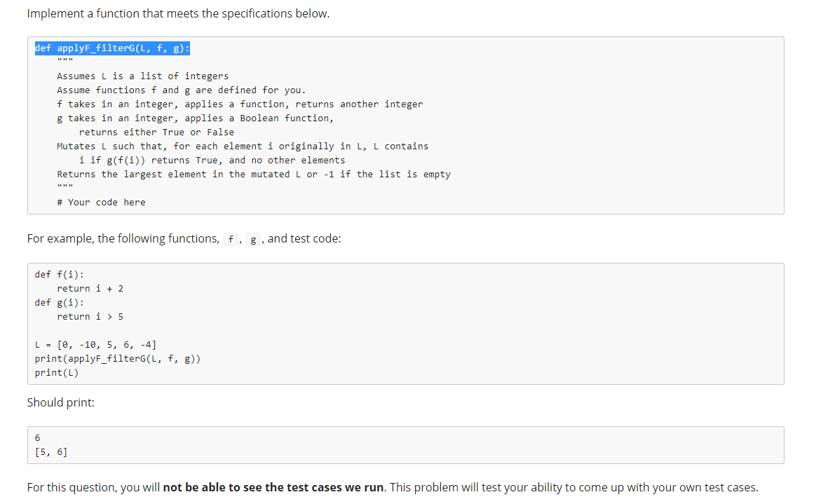Select the docstring line about mutating L
The height and width of the screenshot is (504, 835).
(x=242, y=146)
